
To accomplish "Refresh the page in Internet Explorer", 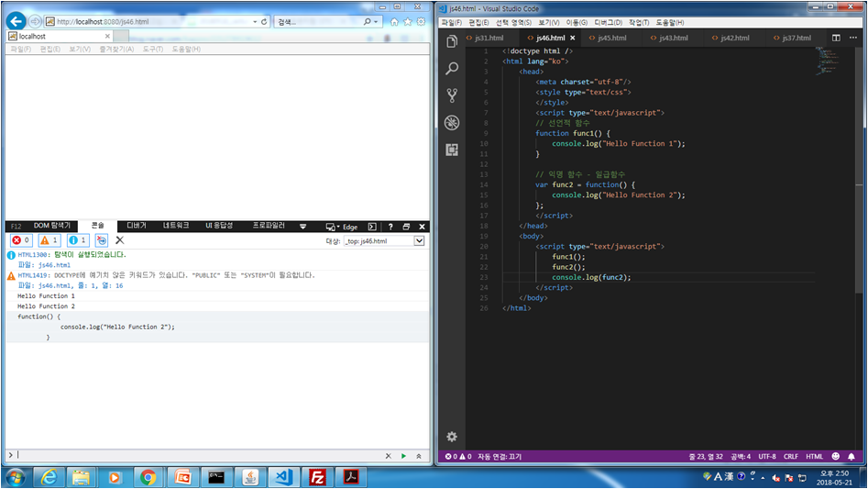I will tap(264, 22).
